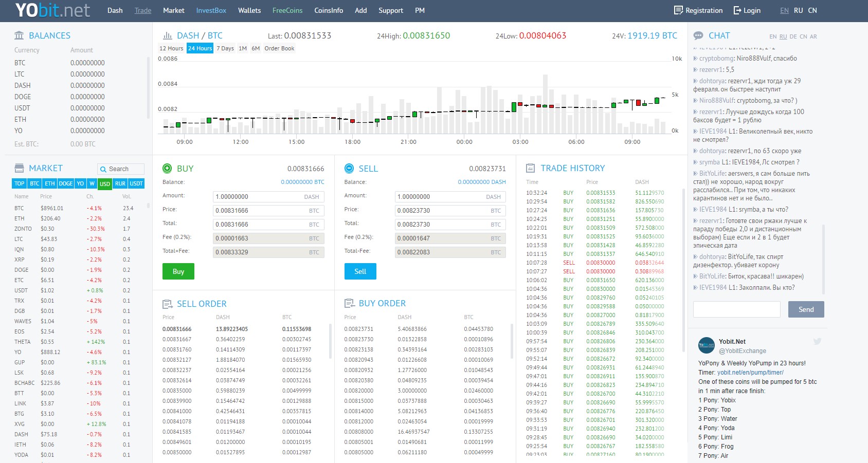Open the FreeCoins menu item
The width and height of the screenshot is (868, 463).
[287, 10]
